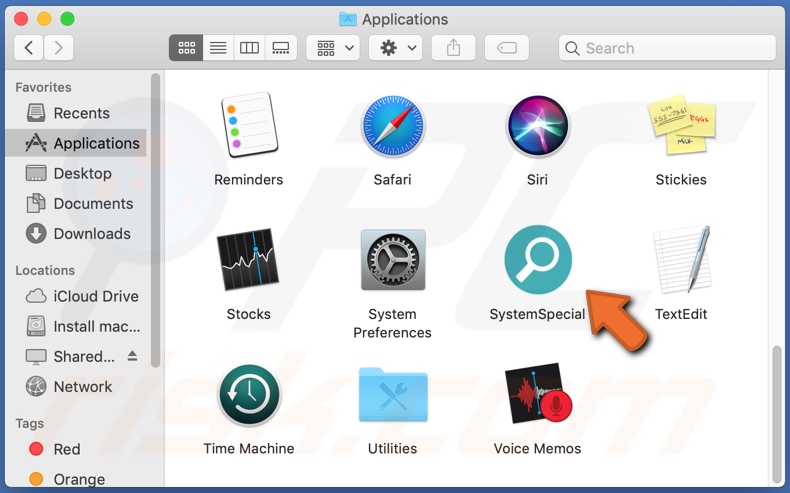The width and height of the screenshot is (790, 493).
Task: Open the Reminders app icon
Action: [249, 125]
